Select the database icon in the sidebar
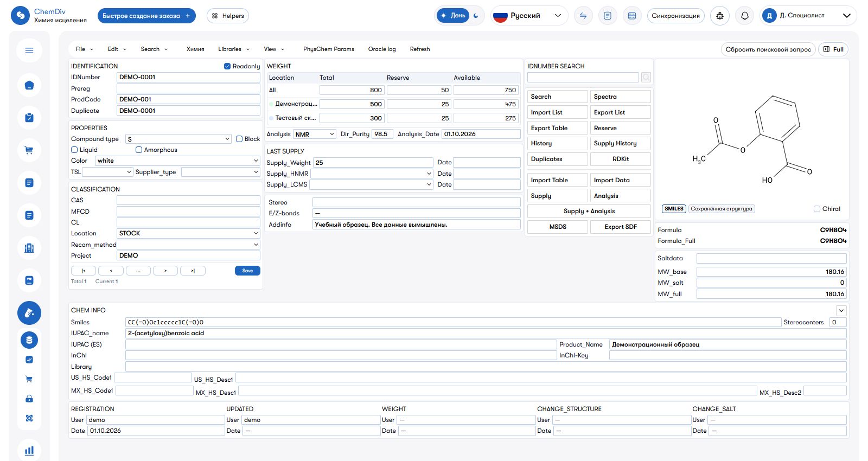This screenshot has width=868, height=461. click(29, 340)
